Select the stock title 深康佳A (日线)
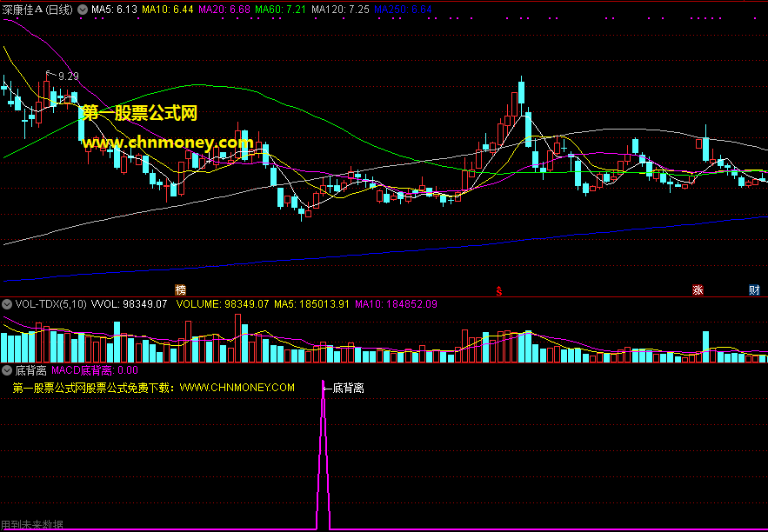This screenshot has height=532, width=768. [37, 10]
